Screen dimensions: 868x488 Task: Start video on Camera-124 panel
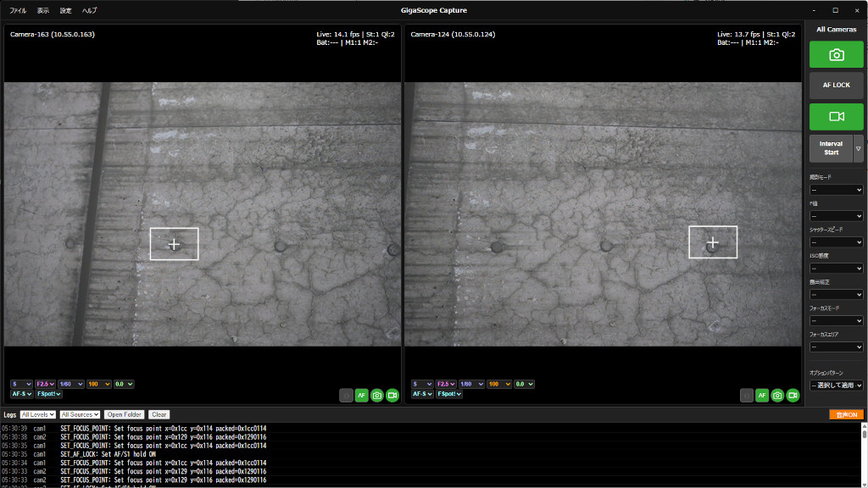pos(793,395)
